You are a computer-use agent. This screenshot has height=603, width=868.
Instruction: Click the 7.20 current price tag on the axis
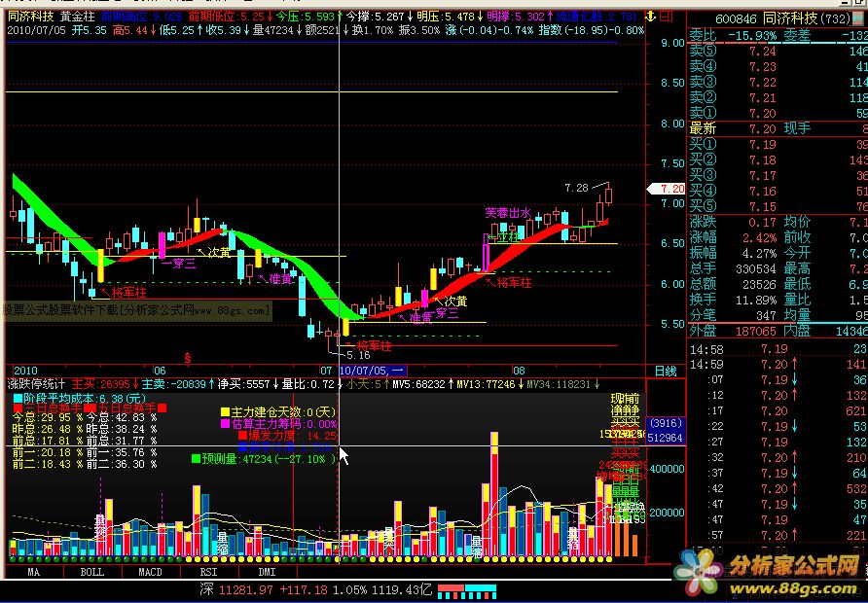click(667, 189)
